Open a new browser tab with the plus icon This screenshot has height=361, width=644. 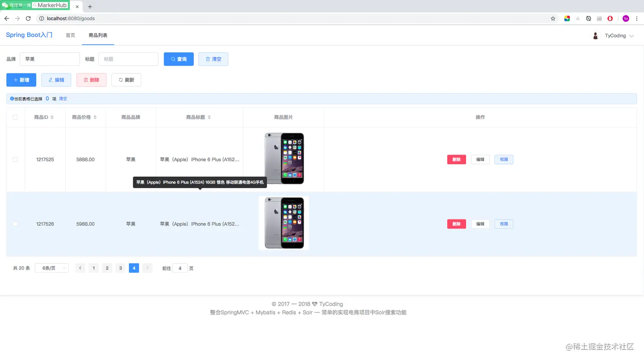click(90, 6)
